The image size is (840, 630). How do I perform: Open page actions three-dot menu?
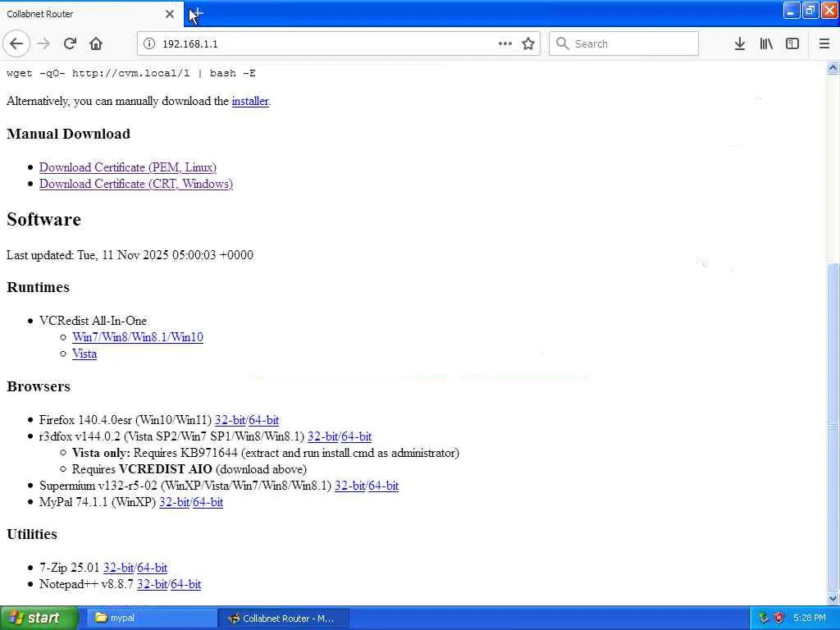click(x=505, y=43)
